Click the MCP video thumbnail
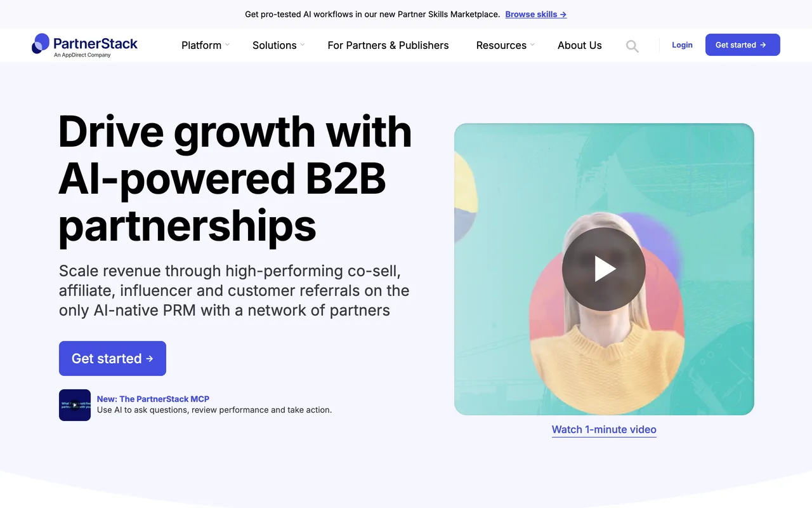This screenshot has height=508, width=812. [x=75, y=405]
